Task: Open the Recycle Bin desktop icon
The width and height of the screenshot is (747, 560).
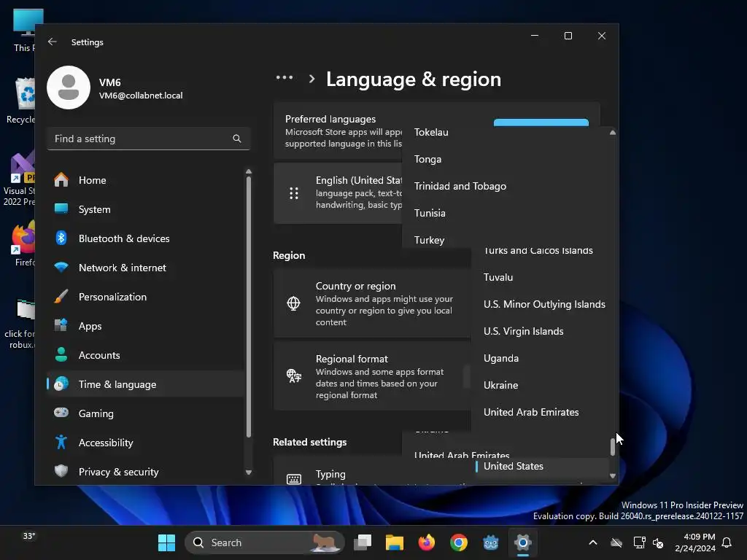Action: pyautogui.click(x=20, y=101)
